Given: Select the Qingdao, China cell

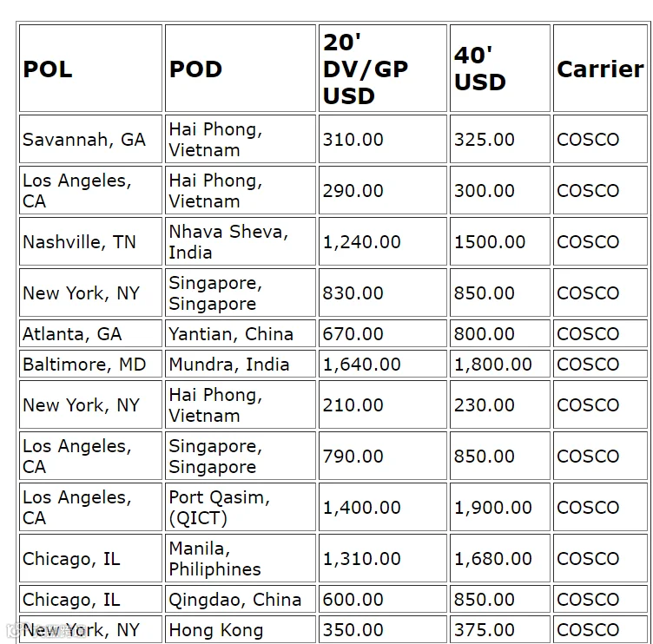Looking at the screenshot, I should tap(241, 599).
